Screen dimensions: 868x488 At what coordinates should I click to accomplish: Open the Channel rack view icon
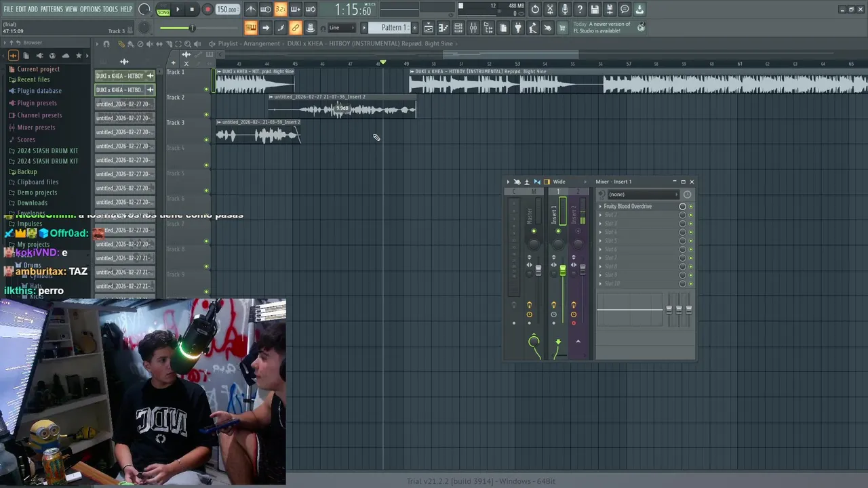[x=458, y=28]
